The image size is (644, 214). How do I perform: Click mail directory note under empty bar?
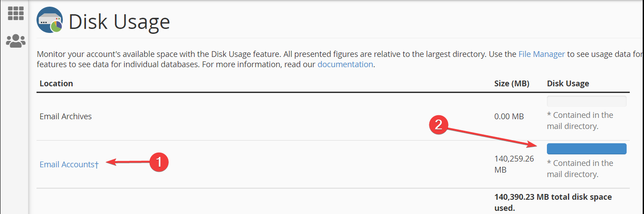(x=580, y=121)
